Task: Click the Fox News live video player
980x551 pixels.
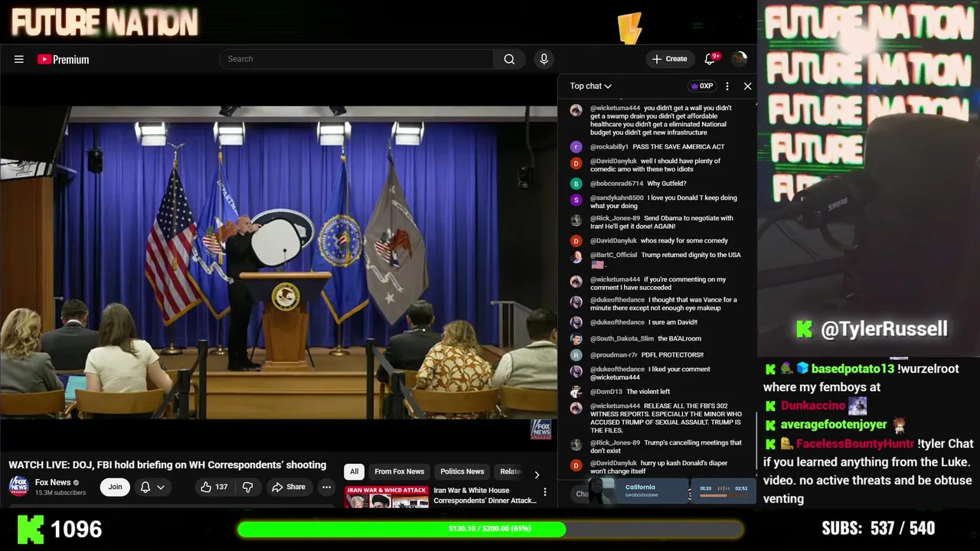Action: click(279, 262)
